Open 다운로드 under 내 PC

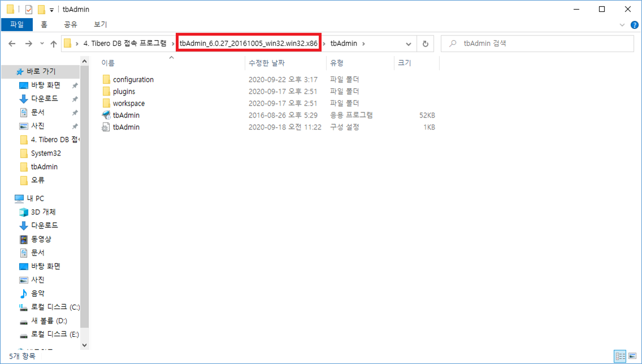tap(45, 226)
